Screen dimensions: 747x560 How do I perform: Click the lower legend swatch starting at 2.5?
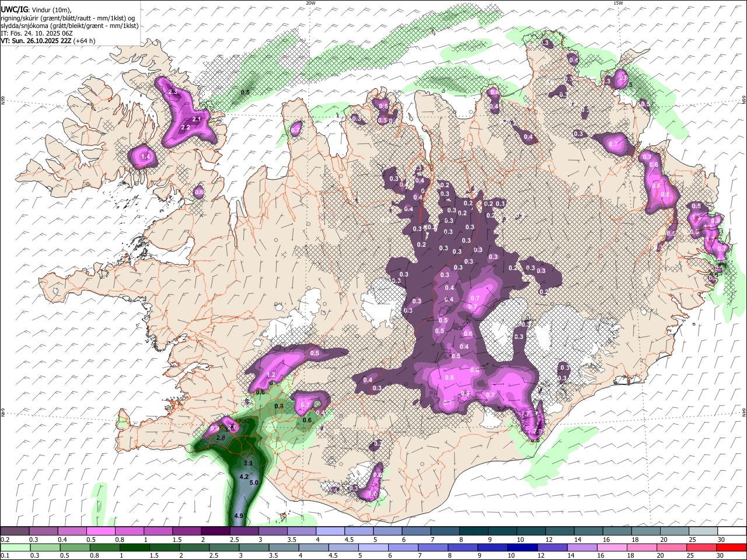click(x=224, y=547)
